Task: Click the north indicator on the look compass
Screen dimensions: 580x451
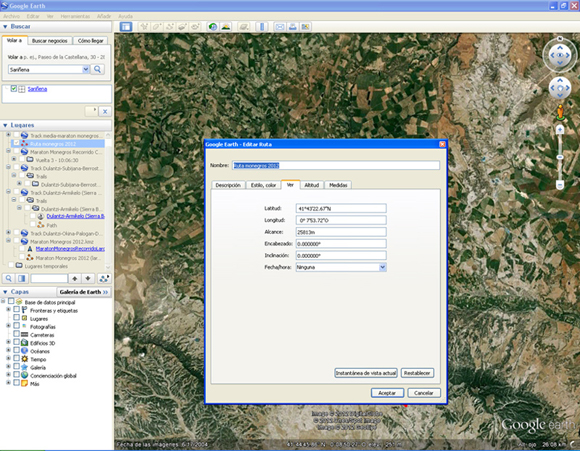Action: tap(560, 39)
